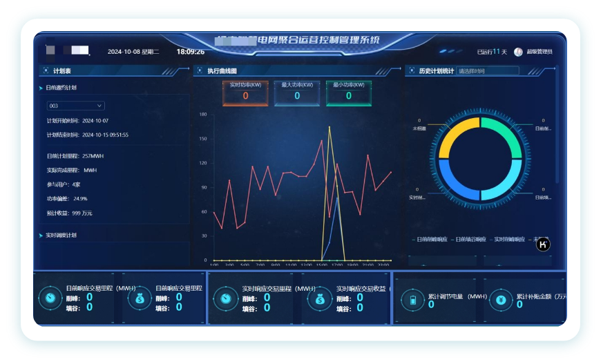
Task: Click the yellow donut chart segment
Action: pos(454,132)
